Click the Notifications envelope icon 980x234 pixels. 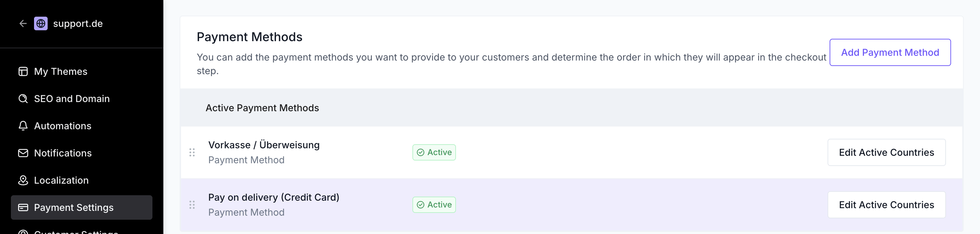(x=23, y=153)
